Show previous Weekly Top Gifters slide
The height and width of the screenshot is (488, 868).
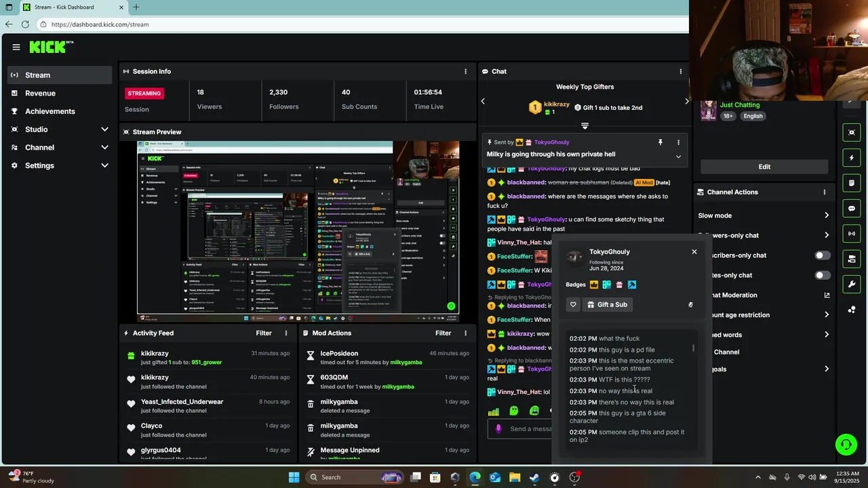(x=483, y=101)
